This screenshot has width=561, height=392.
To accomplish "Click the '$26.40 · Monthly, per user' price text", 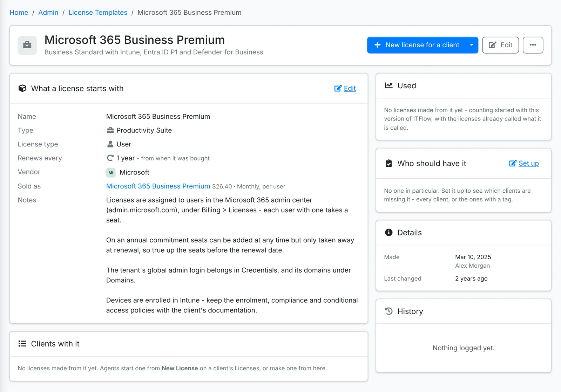I will tap(249, 186).
